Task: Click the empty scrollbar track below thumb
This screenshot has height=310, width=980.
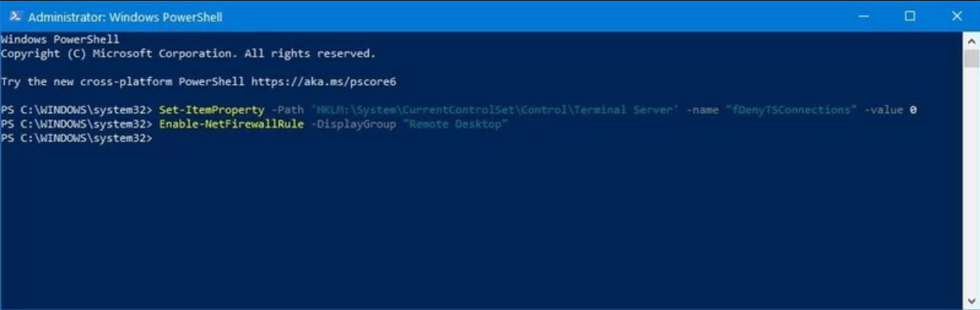Action: point(971,181)
